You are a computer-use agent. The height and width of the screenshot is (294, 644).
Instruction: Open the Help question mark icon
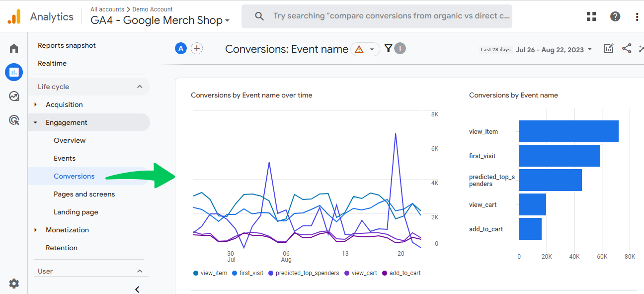tap(615, 16)
